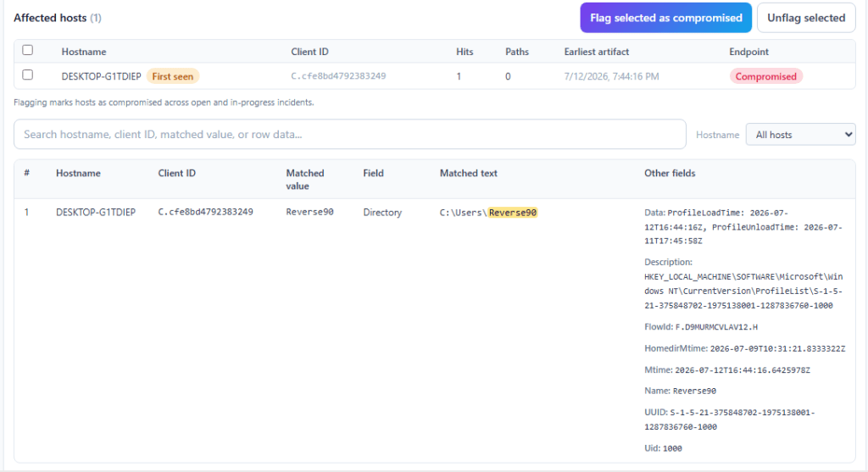Viewport: 868px width, 472px height.
Task: Click DESKTOP-G1TDIEP in results row 1
Action: 96,212
